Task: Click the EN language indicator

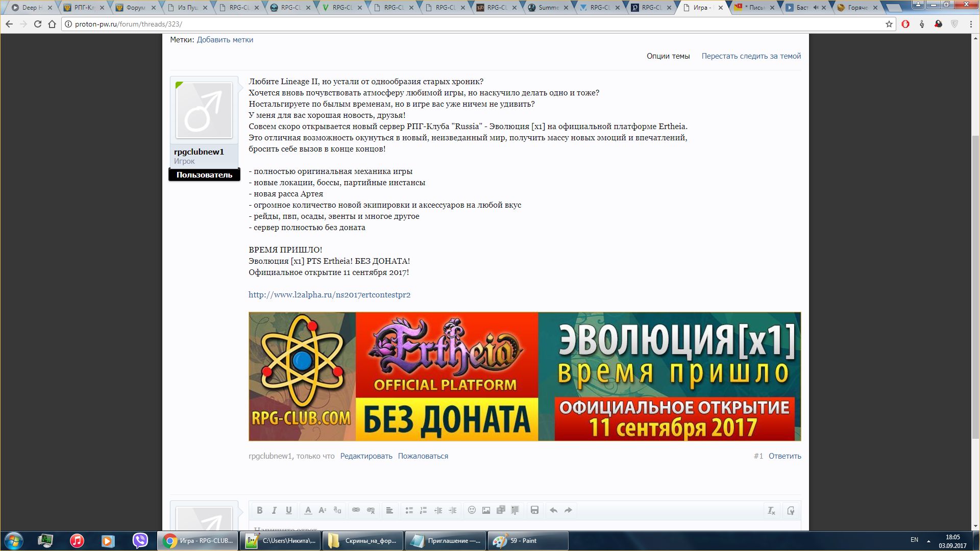Action: [x=914, y=540]
